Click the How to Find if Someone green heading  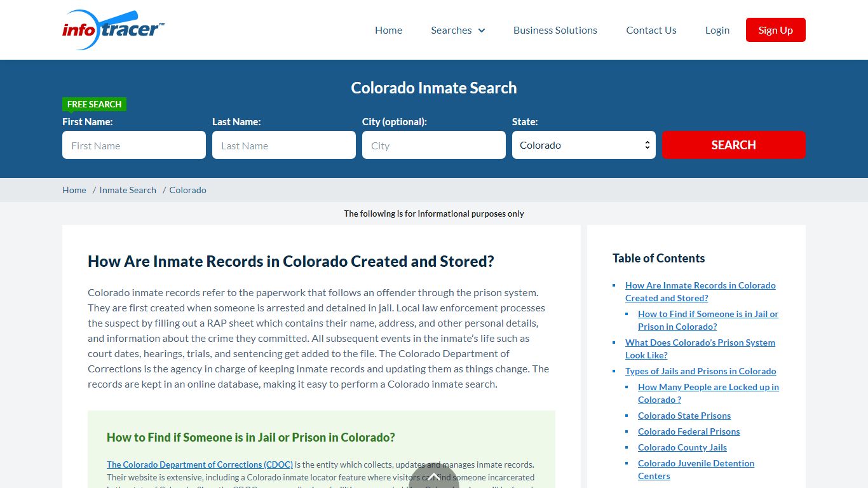(251, 437)
